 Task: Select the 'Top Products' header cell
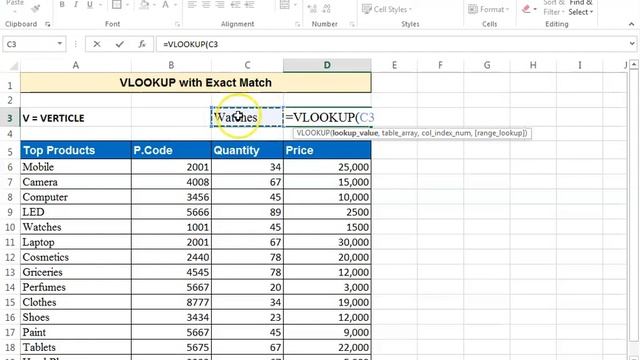(76, 150)
